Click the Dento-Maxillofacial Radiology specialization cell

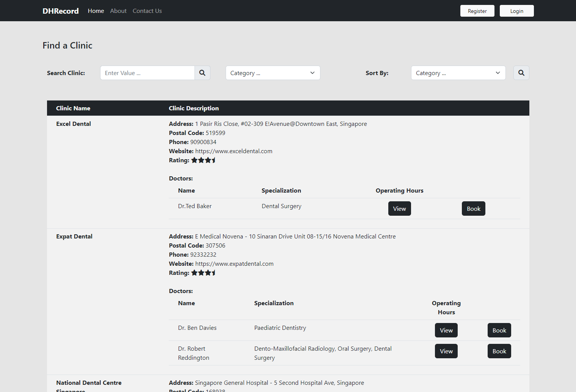tap(323, 353)
